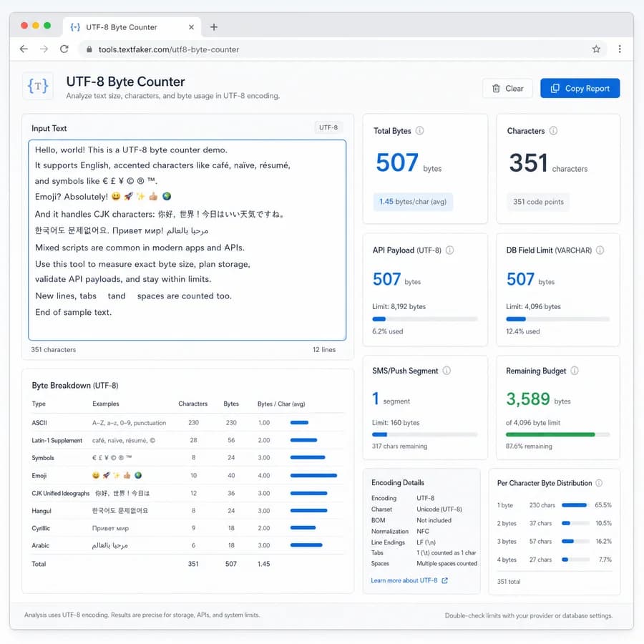This screenshot has height=644, width=644.
Task: Click the API Payload info icon
Action: [x=450, y=250]
